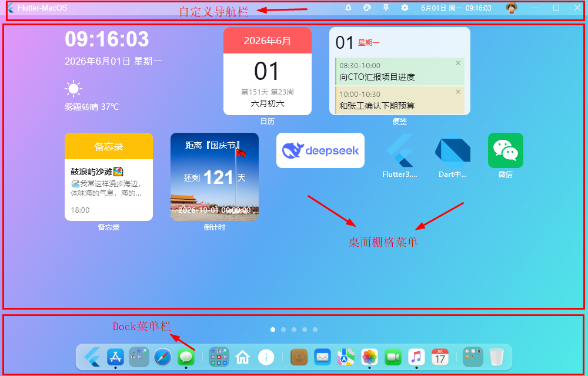Open the Flutter3 desktop shortcut
This screenshot has width=588, height=376.
pyautogui.click(x=400, y=150)
